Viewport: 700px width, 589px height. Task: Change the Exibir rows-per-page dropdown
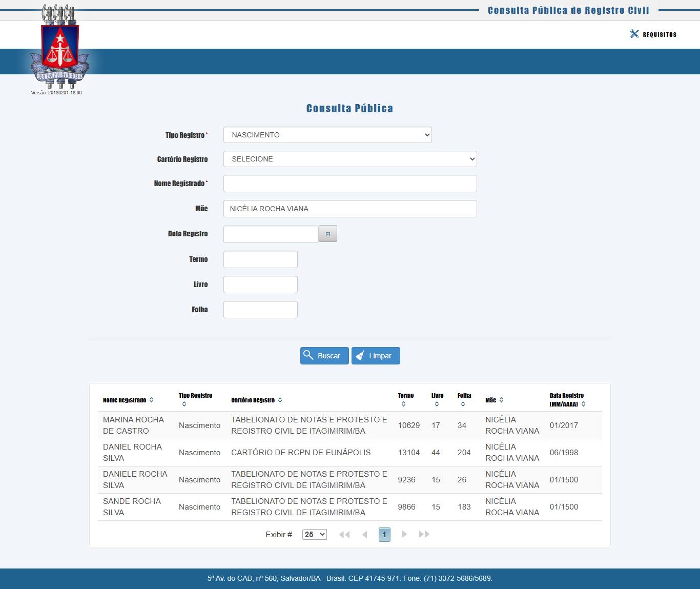pyautogui.click(x=314, y=534)
